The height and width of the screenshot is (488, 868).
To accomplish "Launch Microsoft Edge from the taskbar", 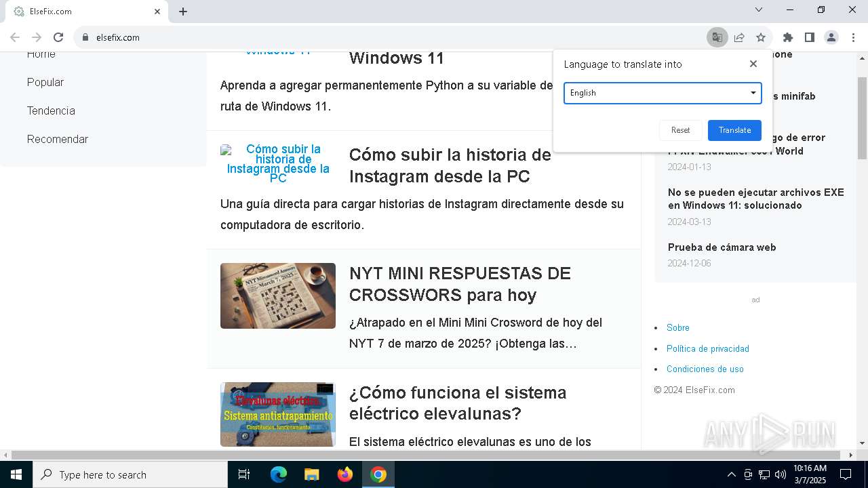I will click(x=279, y=474).
